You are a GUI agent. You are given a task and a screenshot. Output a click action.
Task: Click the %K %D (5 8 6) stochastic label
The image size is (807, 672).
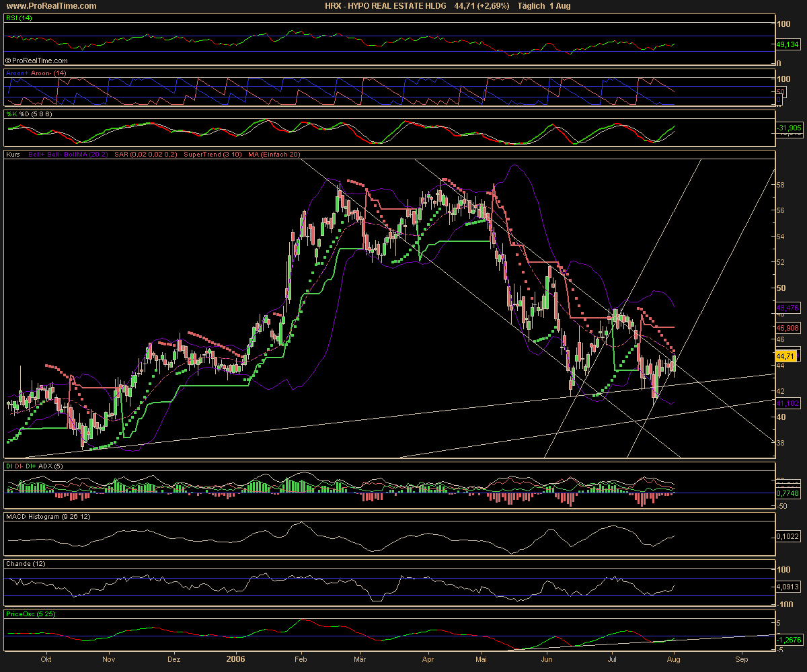click(x=29, y=114)
